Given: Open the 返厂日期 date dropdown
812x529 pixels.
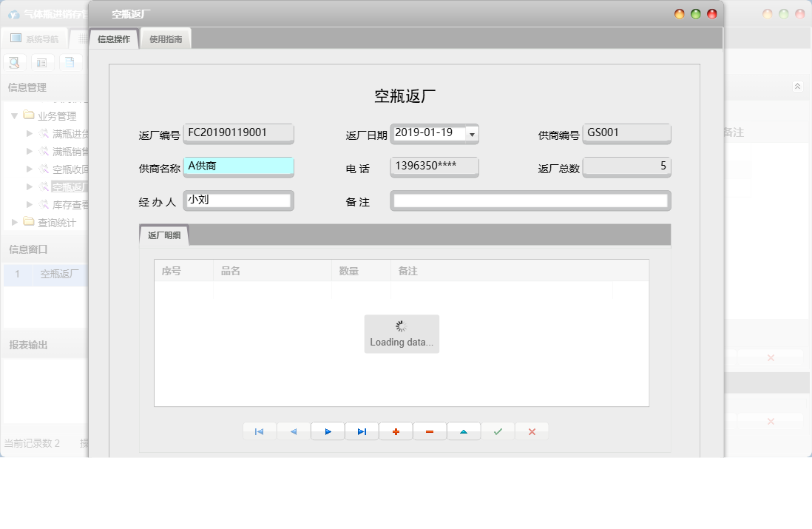Looking at the screenshot, I should (x=472, y=134).
